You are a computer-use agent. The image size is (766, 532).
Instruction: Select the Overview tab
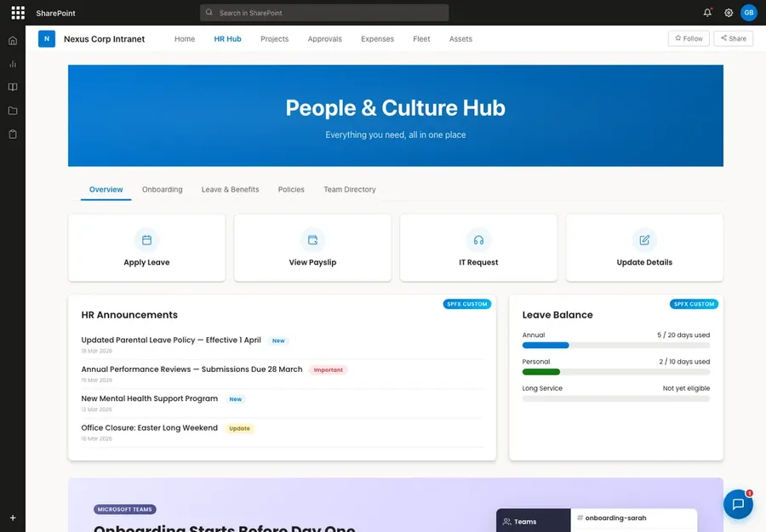[x=106, y=190]
